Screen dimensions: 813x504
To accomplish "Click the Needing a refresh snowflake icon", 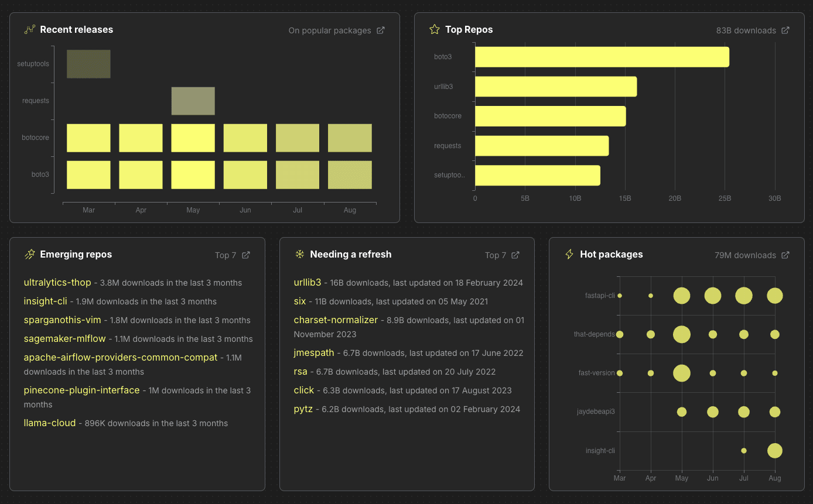I will click(x=299, y=254).
